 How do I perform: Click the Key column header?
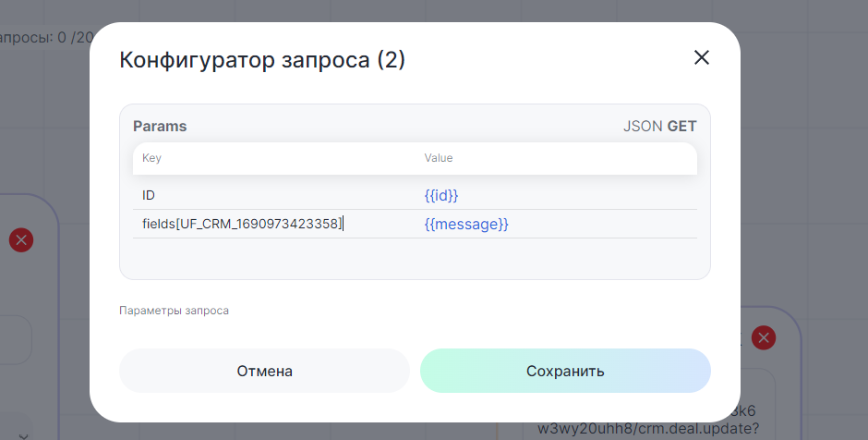click(152, 158)
